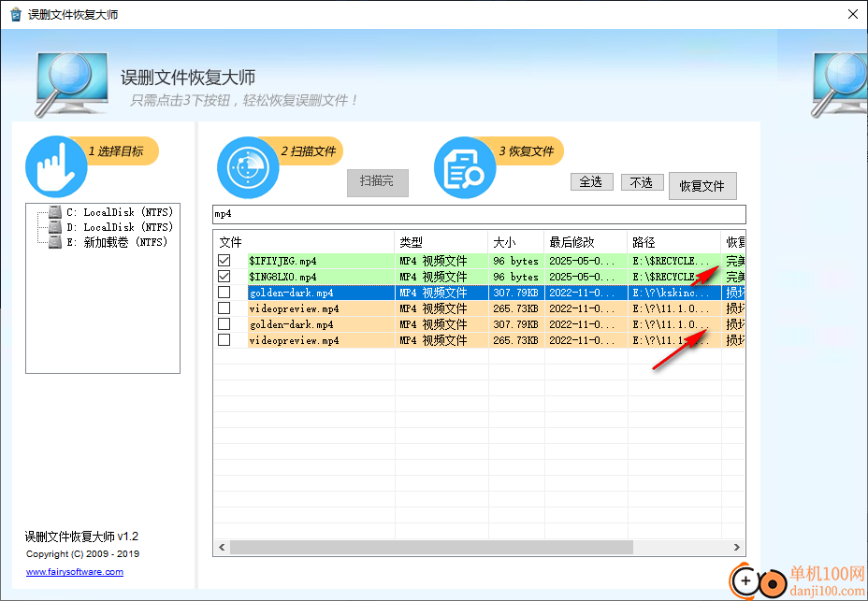Click the 2 扫描文件 step label

(308, 151)
